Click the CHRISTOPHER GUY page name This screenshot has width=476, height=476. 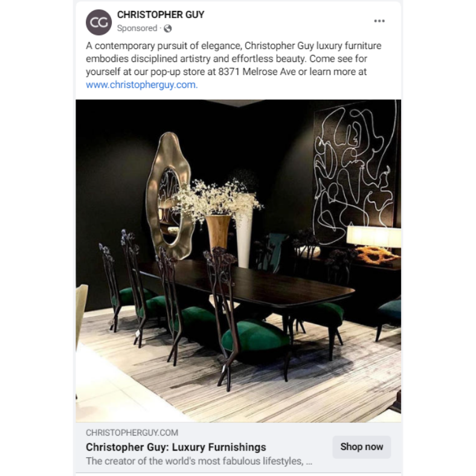tap(161, 14)
